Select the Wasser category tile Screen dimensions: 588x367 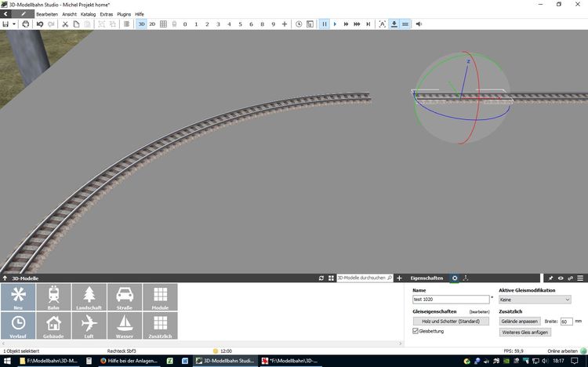pyautogui.click(x=124, y=325)
